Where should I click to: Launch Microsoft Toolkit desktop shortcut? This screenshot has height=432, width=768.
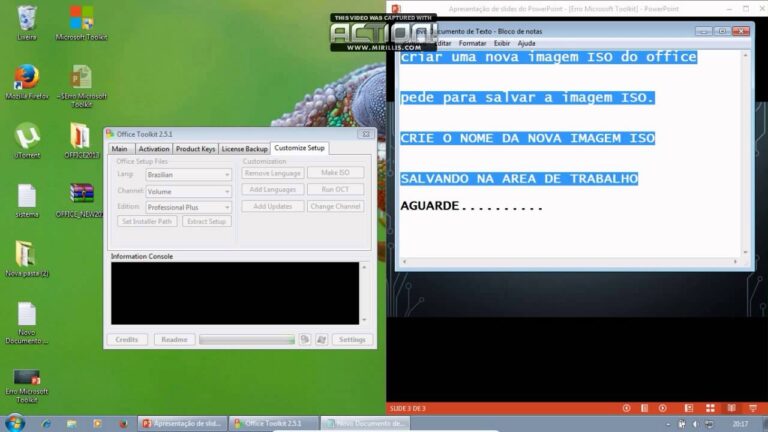pos(81,23)
